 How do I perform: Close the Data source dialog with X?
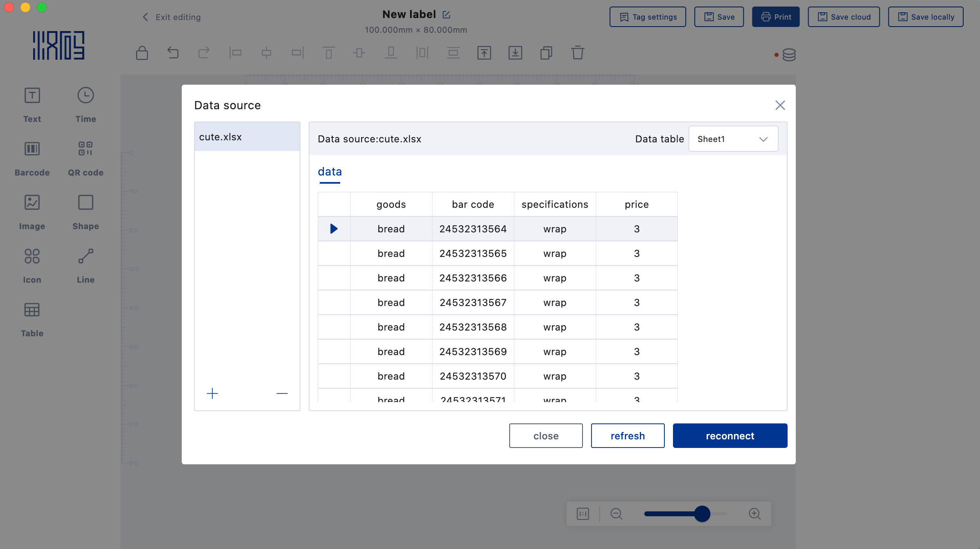coord(780,105)
